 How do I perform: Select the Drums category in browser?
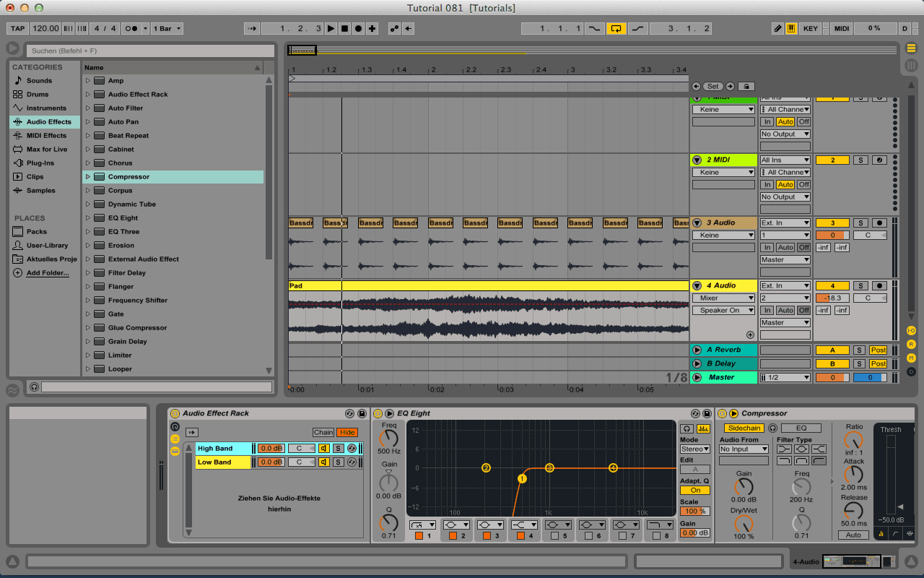point(38,95)
